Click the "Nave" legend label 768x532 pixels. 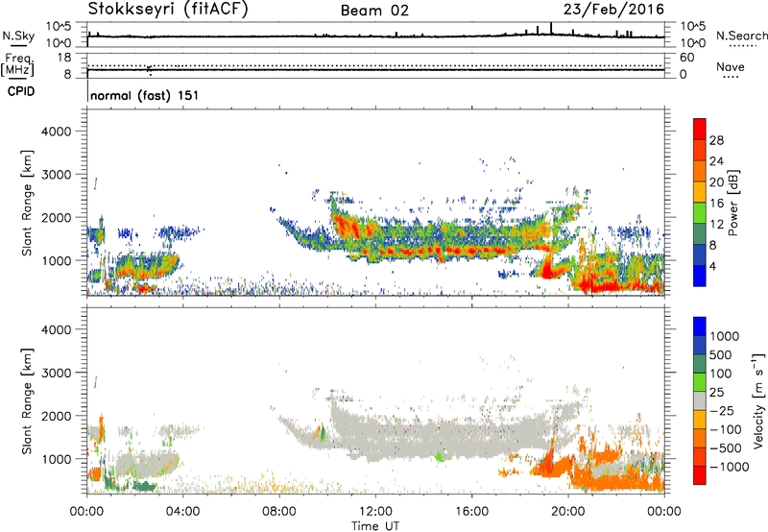coord(731,66)
